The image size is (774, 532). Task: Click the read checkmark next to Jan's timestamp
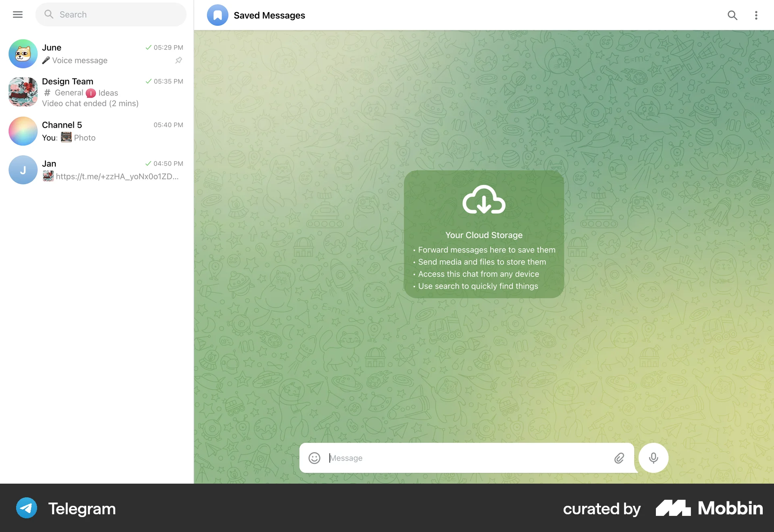[148, 164]
